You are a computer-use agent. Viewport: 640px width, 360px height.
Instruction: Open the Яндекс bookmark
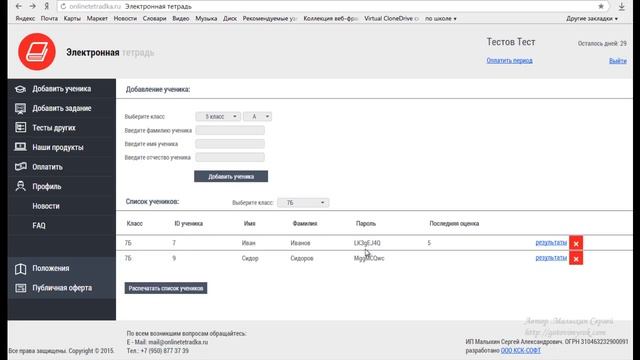coord(25,19)
